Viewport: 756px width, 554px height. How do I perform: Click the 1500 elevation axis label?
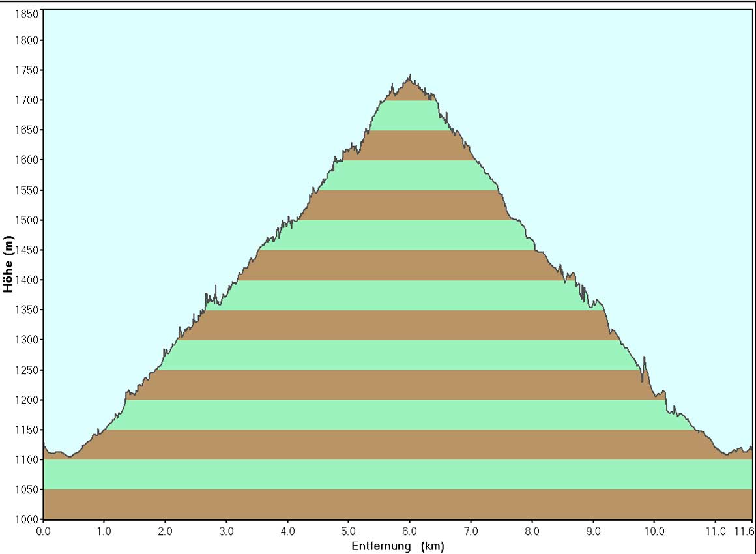(26, 220)
